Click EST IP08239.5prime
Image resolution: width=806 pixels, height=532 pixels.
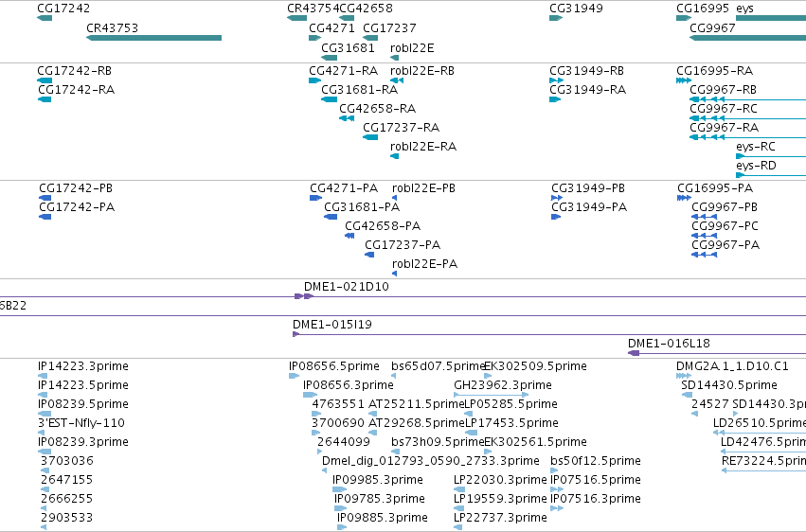click(x=82, y=404)
